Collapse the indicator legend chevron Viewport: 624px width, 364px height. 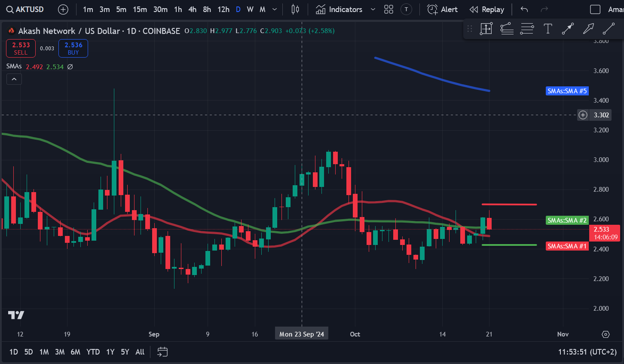(x=14, y=79)
